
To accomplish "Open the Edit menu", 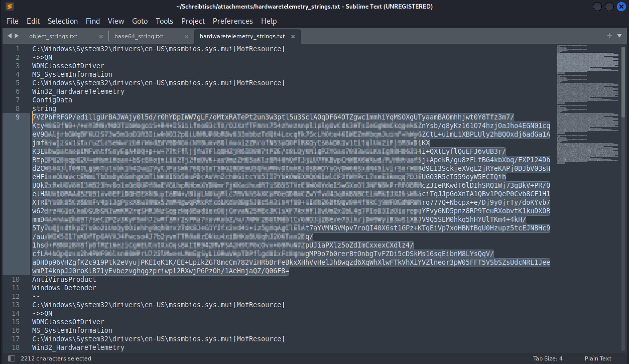I will 33,21.
